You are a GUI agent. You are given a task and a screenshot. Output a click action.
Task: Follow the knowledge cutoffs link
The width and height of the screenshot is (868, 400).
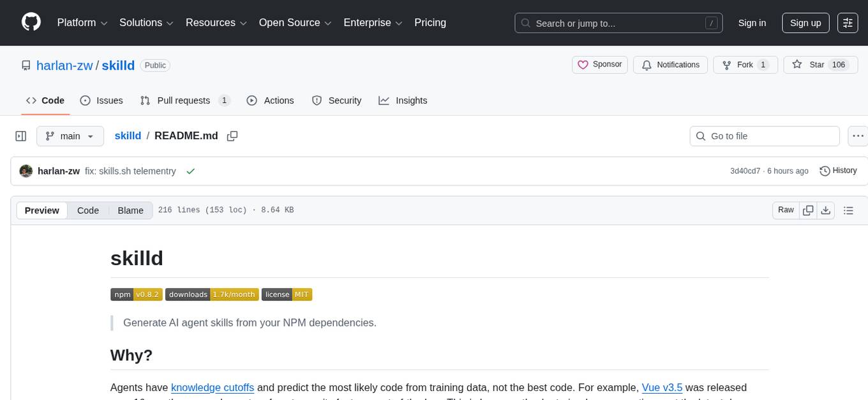(213, 387)
